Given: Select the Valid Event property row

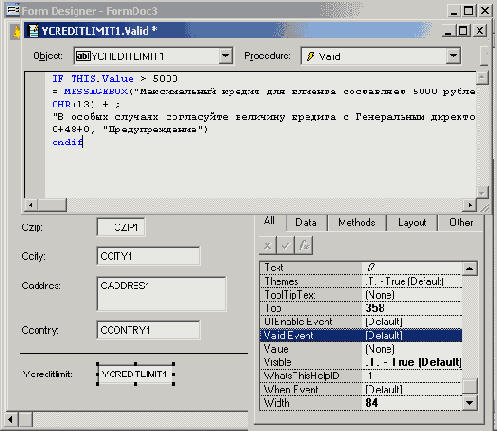Looking at the screenshot, I should pos(361,335).
